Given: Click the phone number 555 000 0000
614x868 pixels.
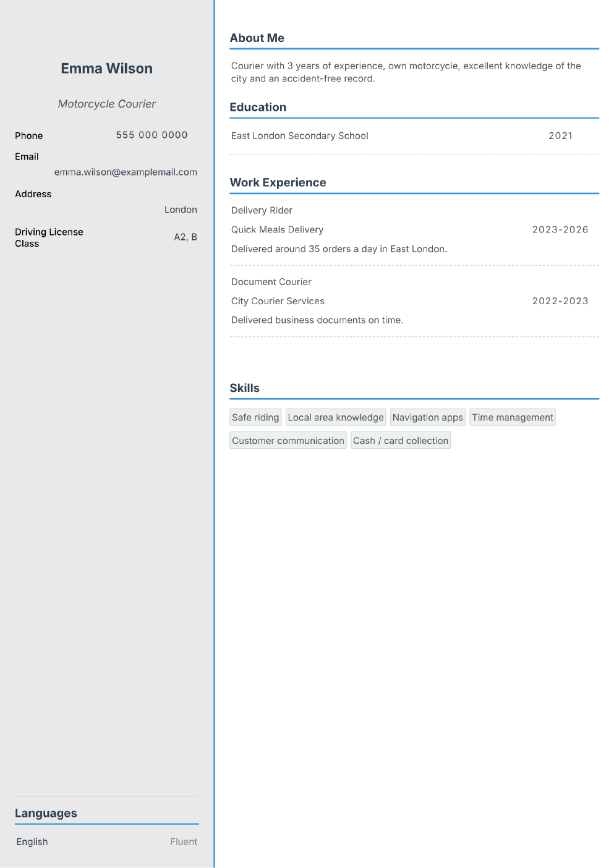Looking at the screenshot, I should [152, 135].
